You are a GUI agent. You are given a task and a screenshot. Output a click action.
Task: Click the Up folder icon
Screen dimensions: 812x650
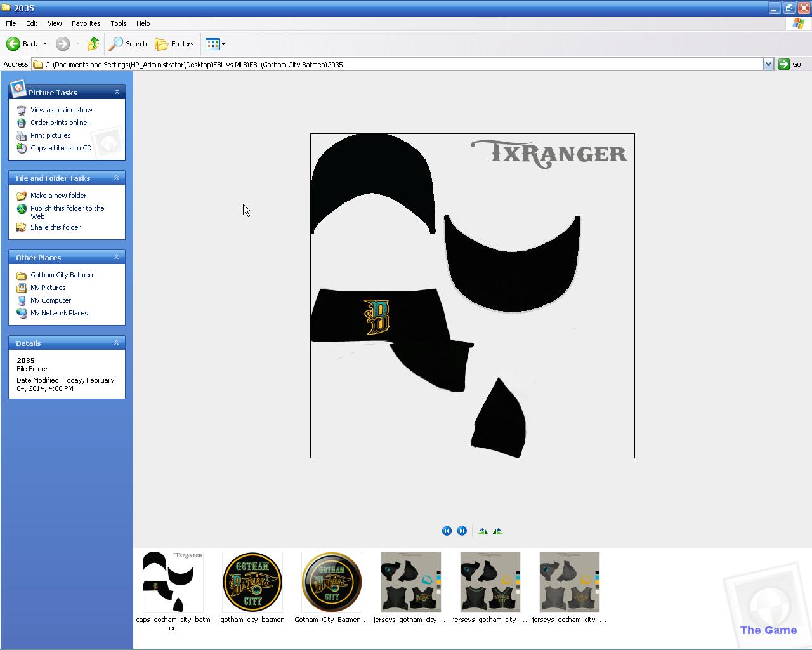point(93,44)
